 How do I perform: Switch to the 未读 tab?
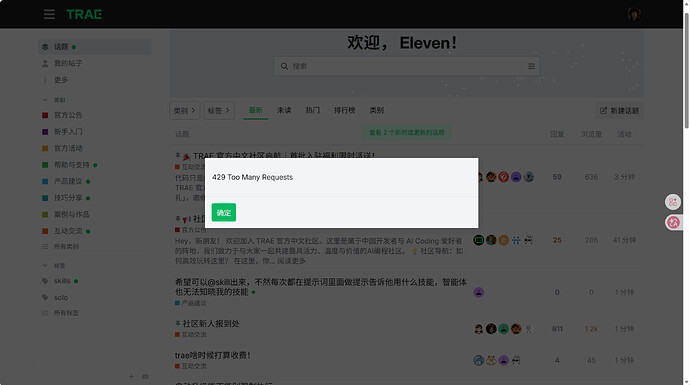(284, 110)
